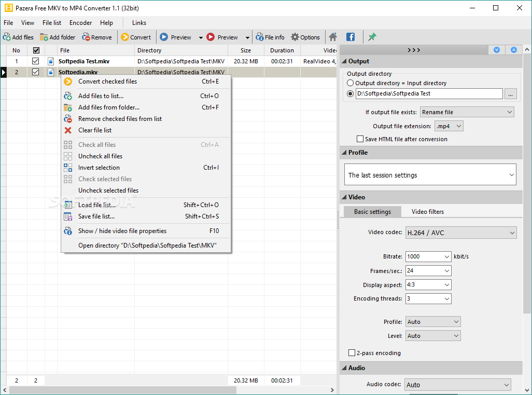Click the Invert selection icon in context menu
532x395 pixels.
[x=68, y=168]
